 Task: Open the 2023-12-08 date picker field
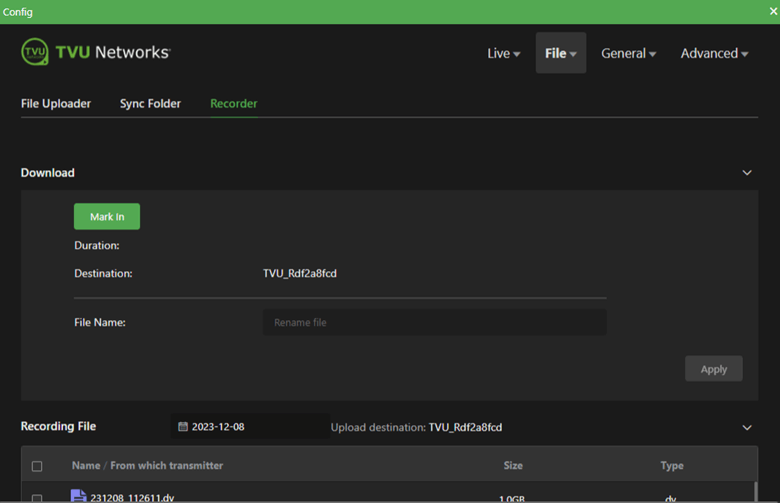[x=250, y=426]
